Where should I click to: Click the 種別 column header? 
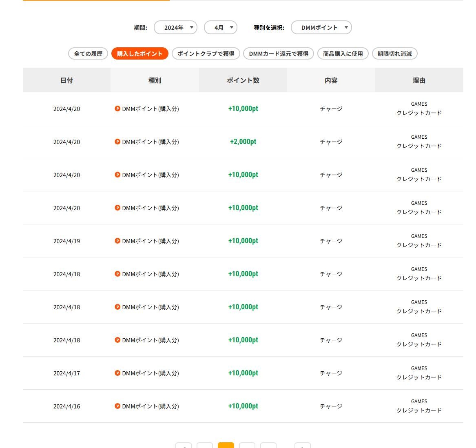pyautogui.click(x=155, y=80)
